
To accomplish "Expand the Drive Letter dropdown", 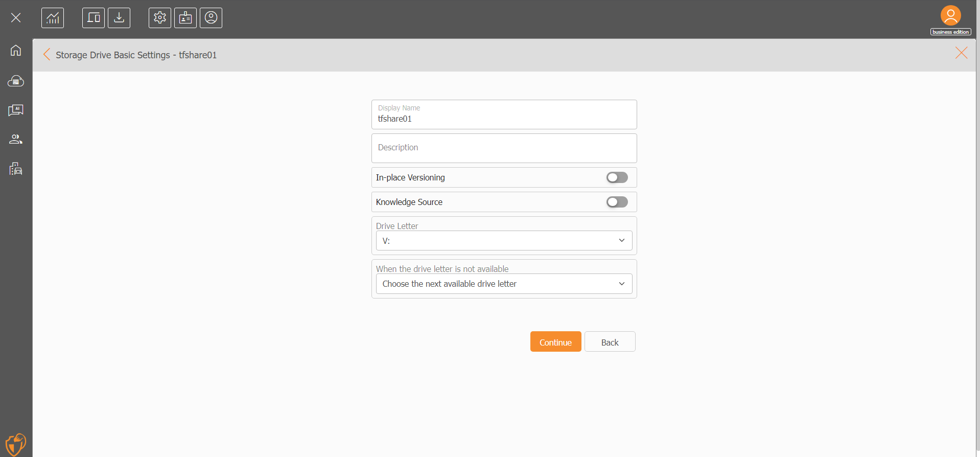I will pyautogui.click(x=504, y=241).
